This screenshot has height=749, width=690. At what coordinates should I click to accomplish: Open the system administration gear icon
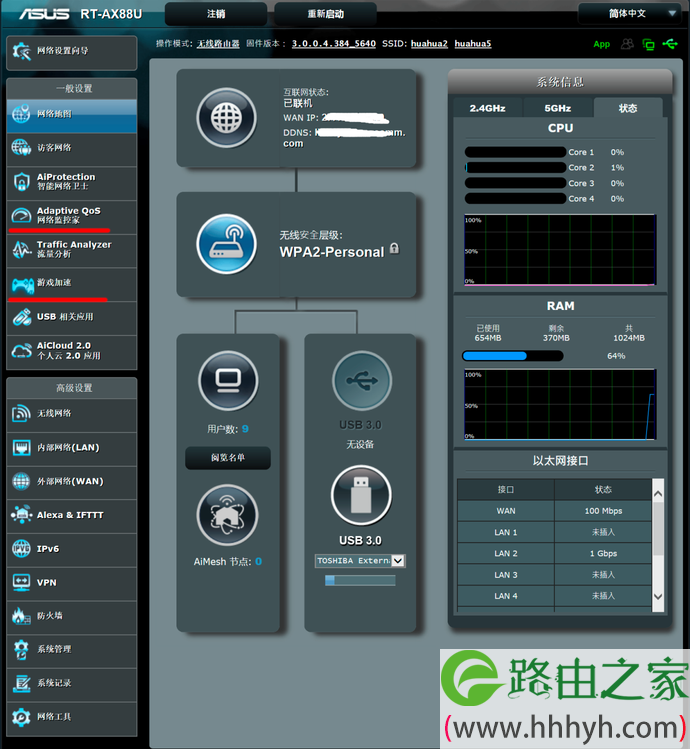(21, 650)
